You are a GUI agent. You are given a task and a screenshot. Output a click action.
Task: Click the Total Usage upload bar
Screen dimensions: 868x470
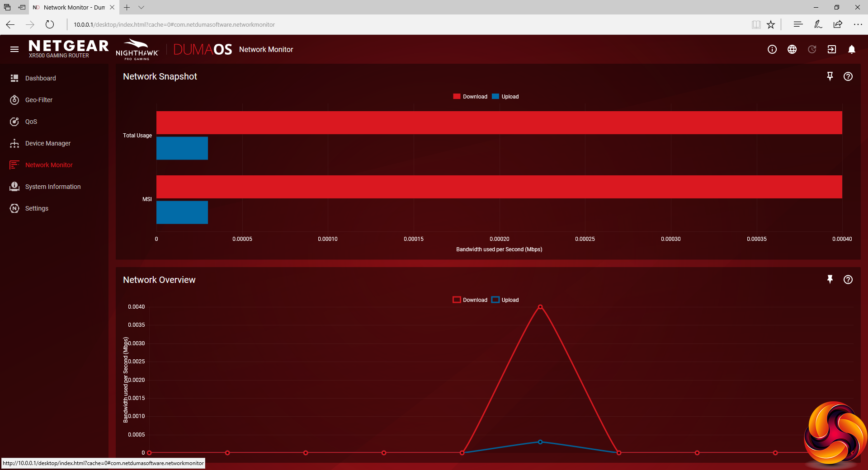[x=182, y=148]
